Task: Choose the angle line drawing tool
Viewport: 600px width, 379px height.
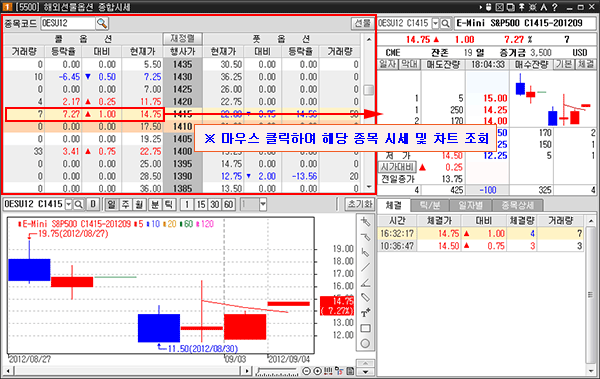Action: coord(365,283)
